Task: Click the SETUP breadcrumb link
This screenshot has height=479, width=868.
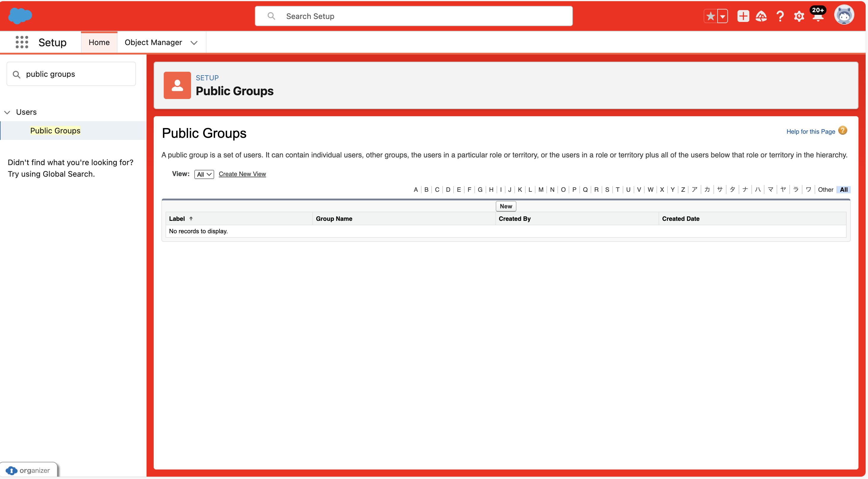Action: click(x=207, y=78)
